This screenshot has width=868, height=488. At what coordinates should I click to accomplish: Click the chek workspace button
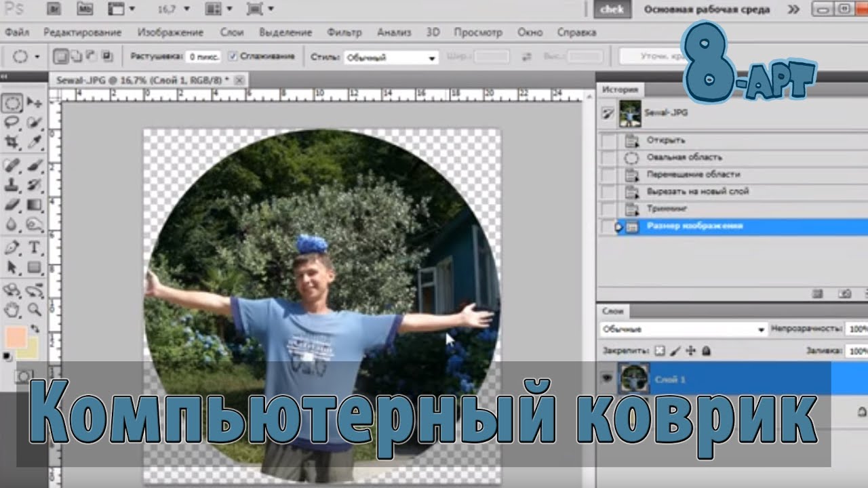612,9
